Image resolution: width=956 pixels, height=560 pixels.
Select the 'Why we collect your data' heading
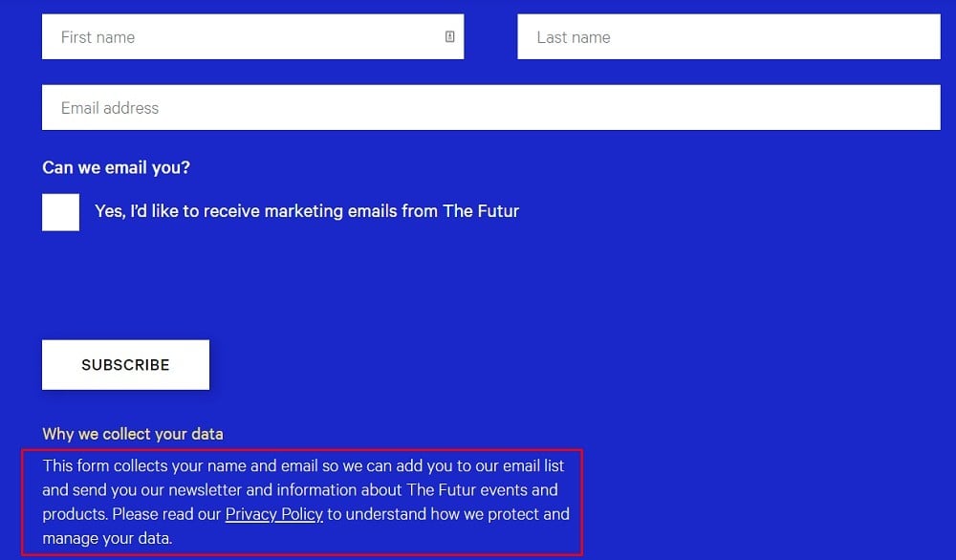132,433
